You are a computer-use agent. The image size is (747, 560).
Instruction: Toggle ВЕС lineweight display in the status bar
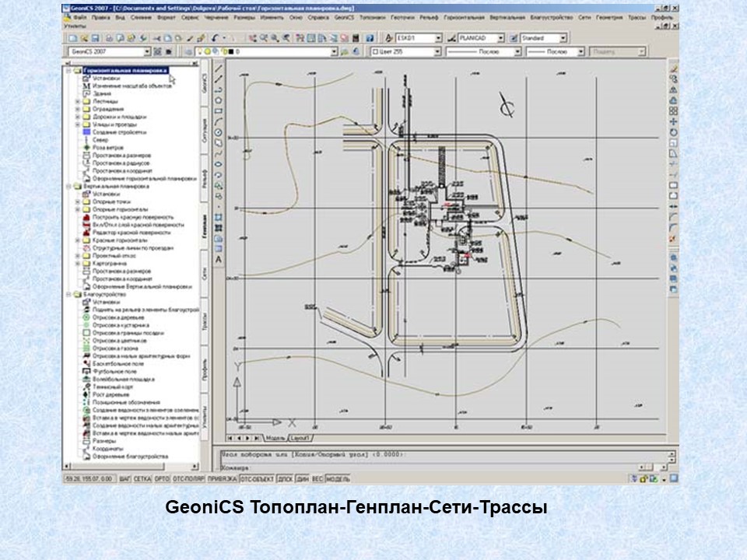tap(317, 478)
